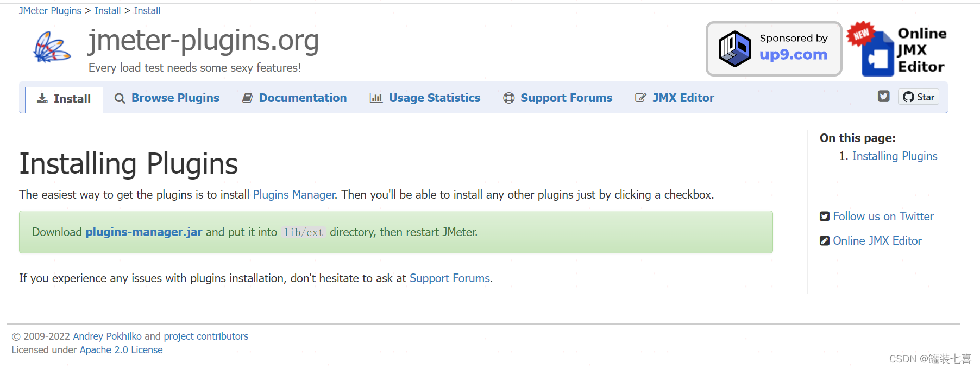This screenshot has width=980, height=369.
Task: Click the last Install breadcrumb link
Action: point(147,11)
